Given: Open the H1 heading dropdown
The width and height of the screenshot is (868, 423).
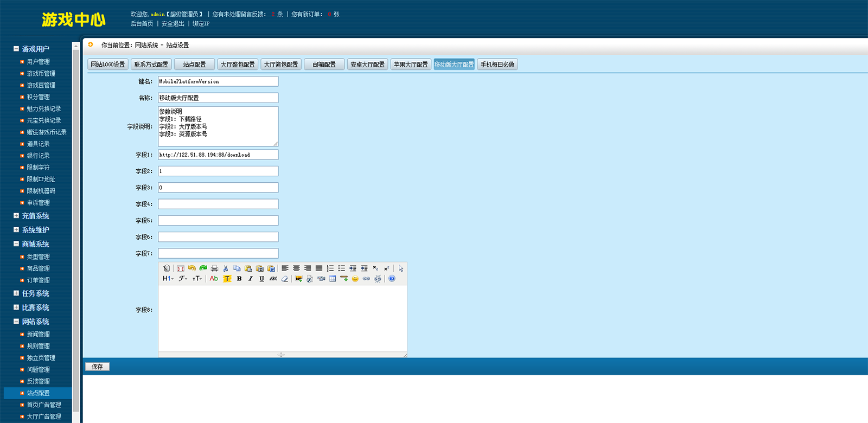Looking at the screenshot, I should [168, 279].
